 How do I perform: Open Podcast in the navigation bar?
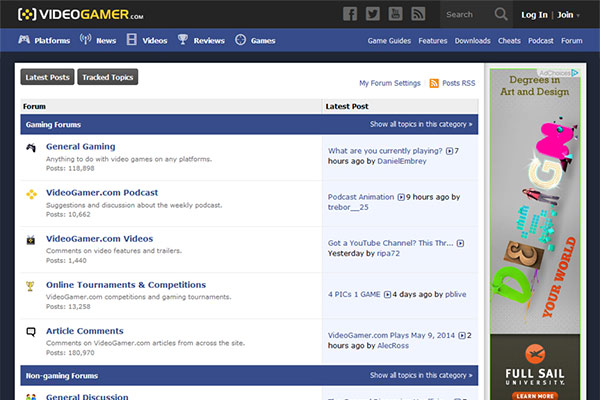click(541, 41)
